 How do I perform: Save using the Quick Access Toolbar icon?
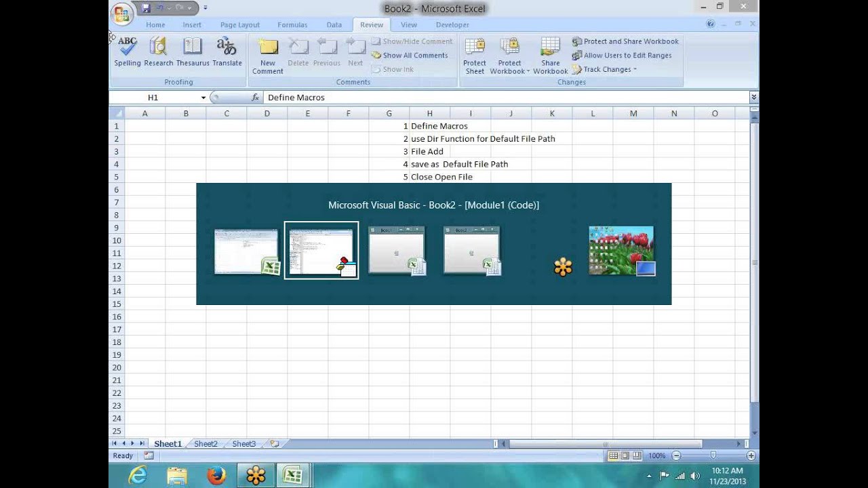tap(146, 8)
